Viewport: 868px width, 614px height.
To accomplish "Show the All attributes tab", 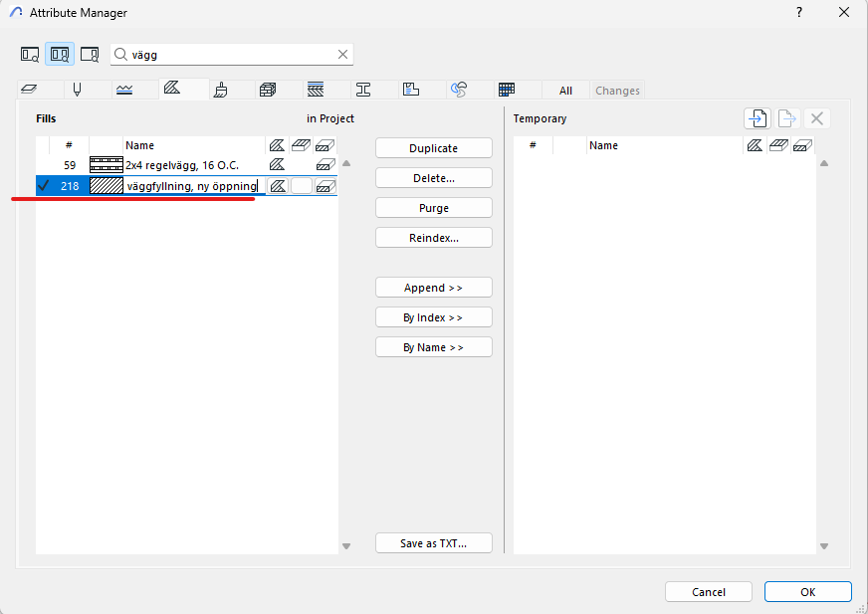I will click(x=565, y=91).
